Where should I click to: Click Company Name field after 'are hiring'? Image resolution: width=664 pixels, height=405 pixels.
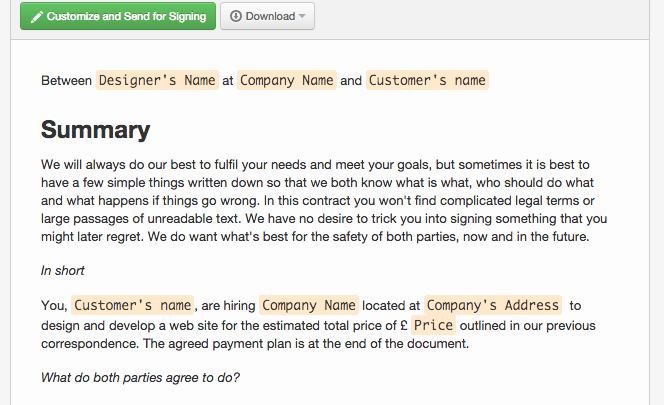(309, 305)
